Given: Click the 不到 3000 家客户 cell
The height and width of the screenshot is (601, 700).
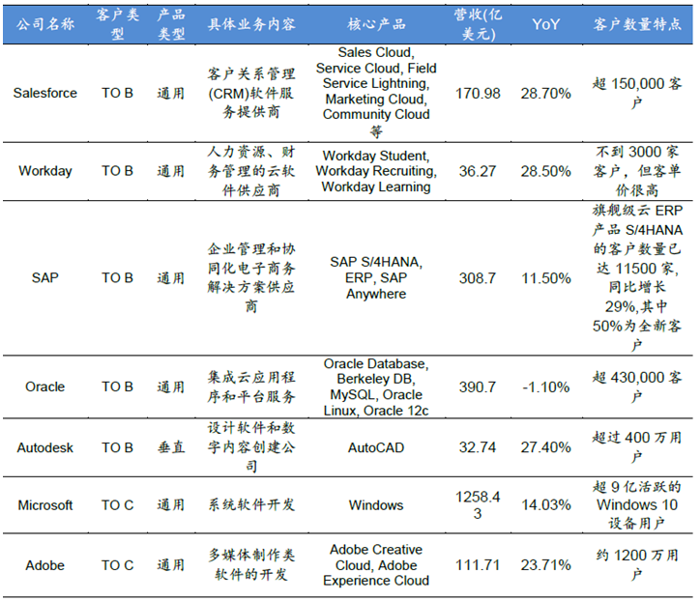Looking at the screenshot, I should [637, 171].
